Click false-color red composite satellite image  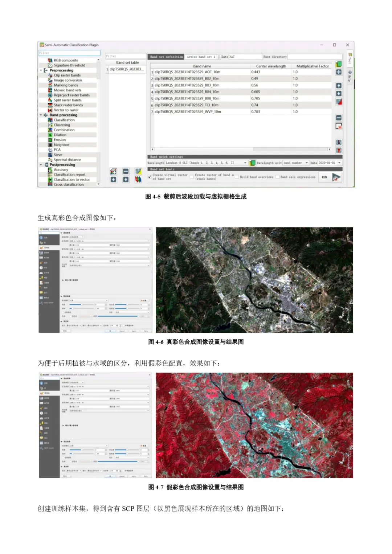coord(254,425)
